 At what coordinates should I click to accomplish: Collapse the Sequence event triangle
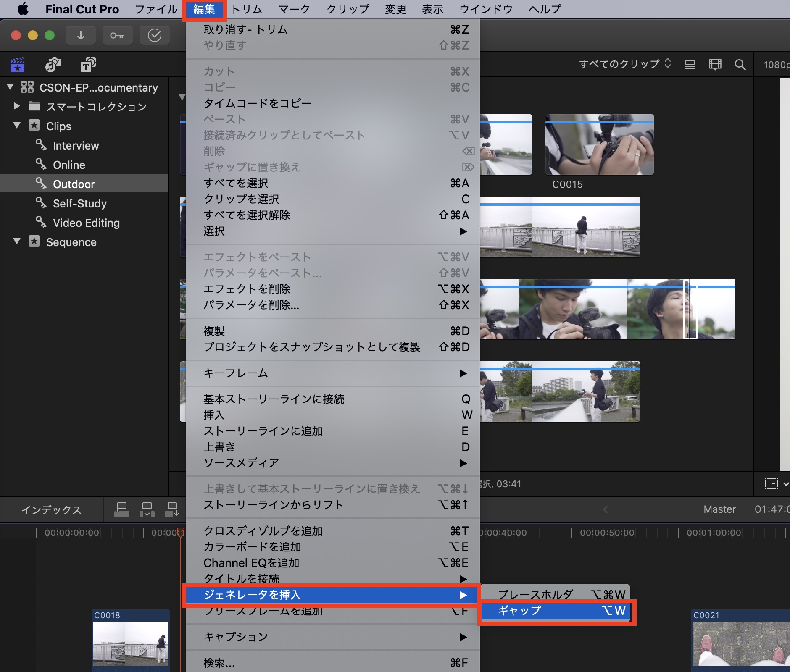(17, 241)
